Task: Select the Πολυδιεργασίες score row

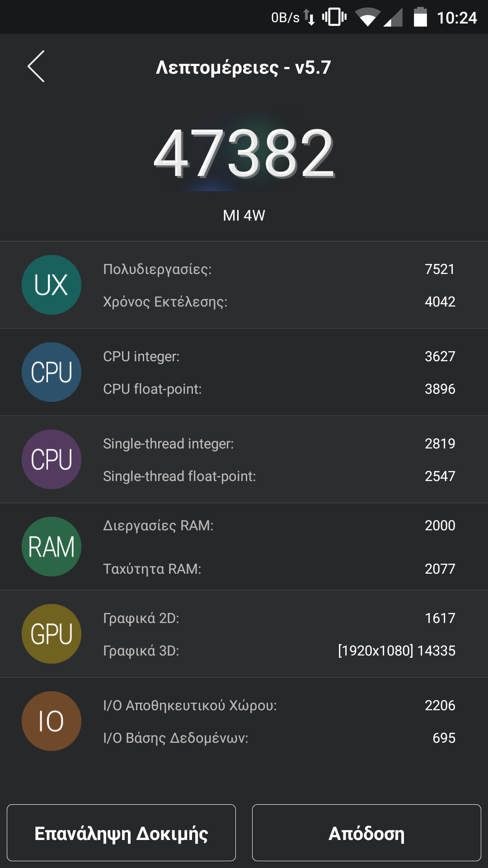Action: 279,269
